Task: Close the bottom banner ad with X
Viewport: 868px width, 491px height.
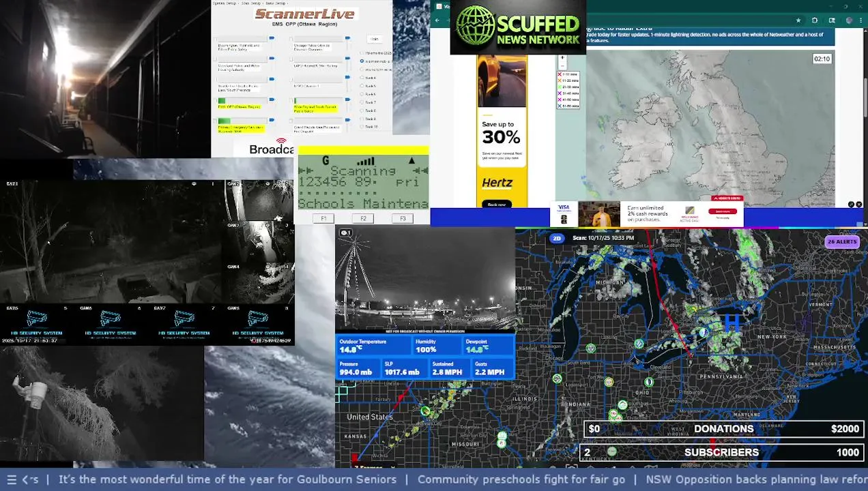Action: pos(858,205)
